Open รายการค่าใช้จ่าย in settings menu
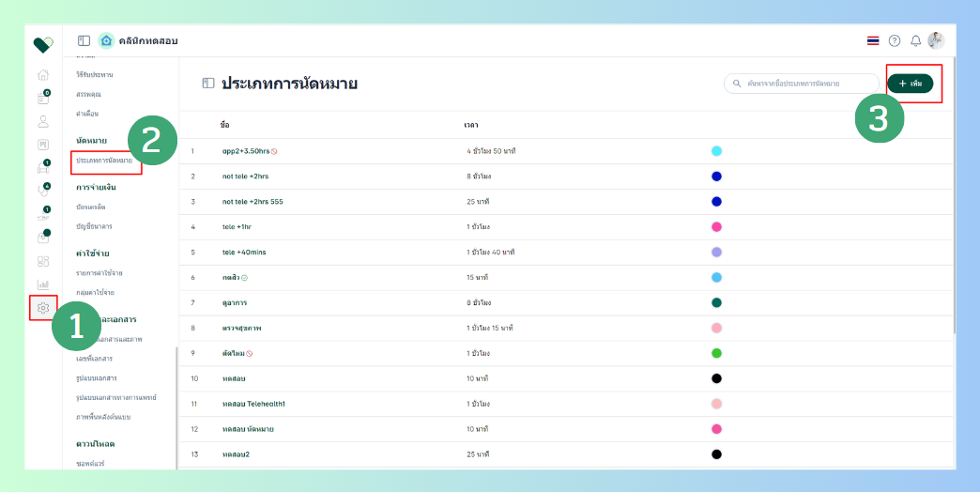The height and width of the screenshot is (492, 980). (x=99, y=273)
